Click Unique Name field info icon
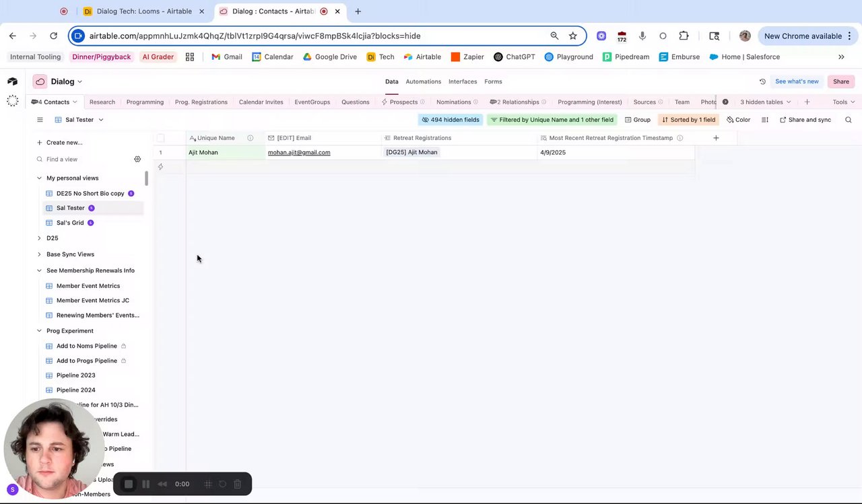This screenshot has height=504, width=862. point(250,138)
